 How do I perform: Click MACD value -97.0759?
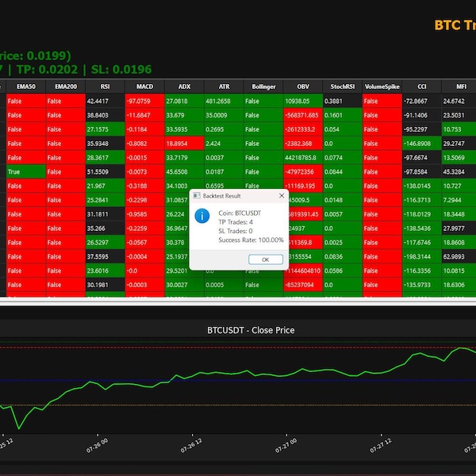pos(145,101)
